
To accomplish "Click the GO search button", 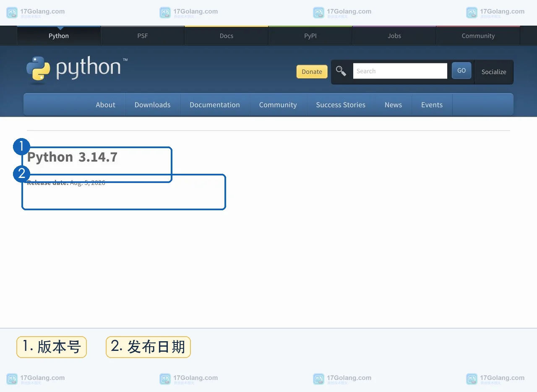I will coord(461,71).
